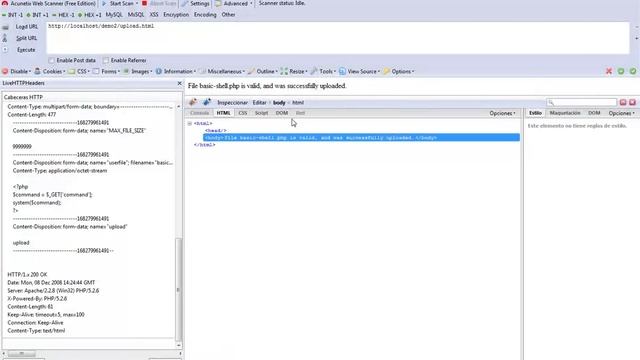Open the Encryption menu in HackBar

coord(176,15)
